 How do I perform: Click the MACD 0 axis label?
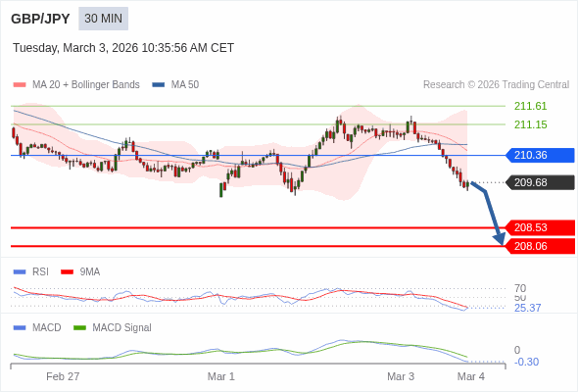click(x=517, y=350)
